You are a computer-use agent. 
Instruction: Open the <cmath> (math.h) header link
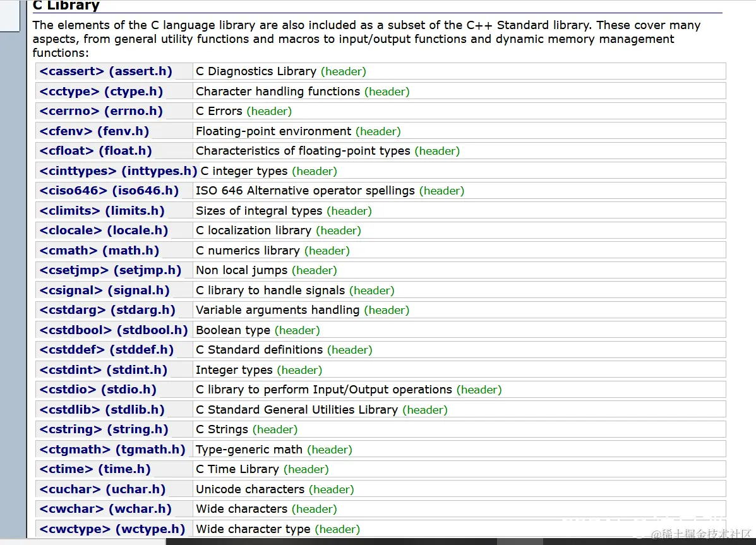coord(99,250)
